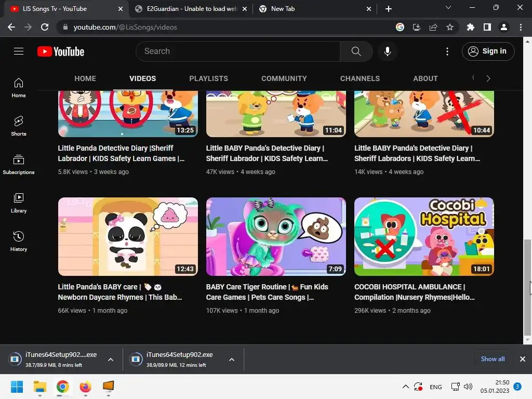532x399 pixels.
Task: Play the 11:04 detective diary thumbnail
Action: pyautogui.click(x=276, y=114)
